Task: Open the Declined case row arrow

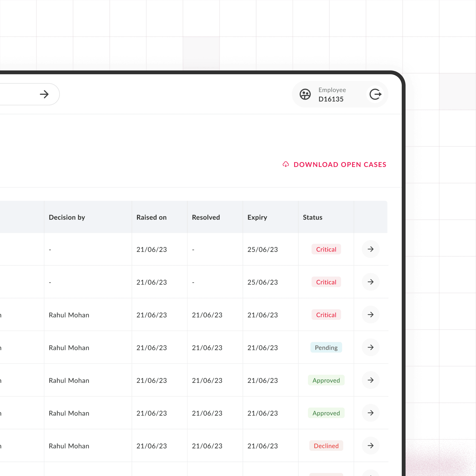Action: click(370, 446)
